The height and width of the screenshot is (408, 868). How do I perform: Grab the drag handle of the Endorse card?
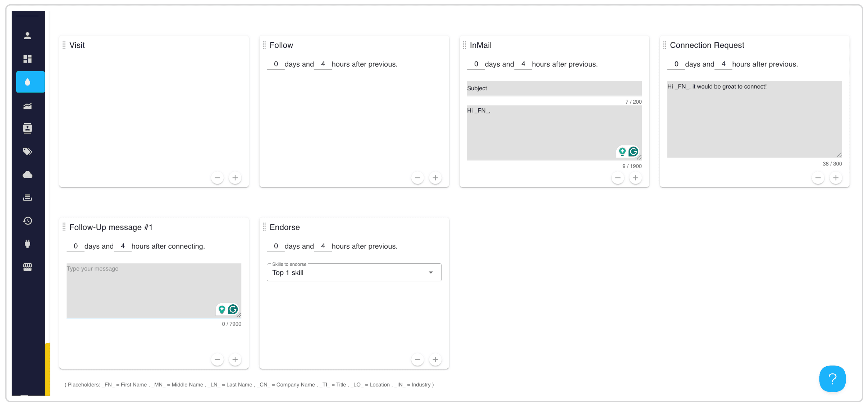(264, 227)
